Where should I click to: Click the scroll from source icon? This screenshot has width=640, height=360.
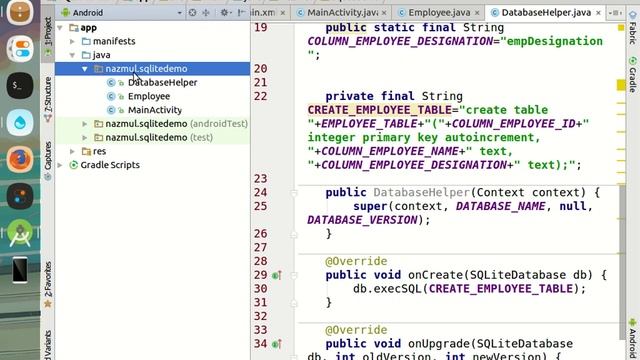pos(192,13)
